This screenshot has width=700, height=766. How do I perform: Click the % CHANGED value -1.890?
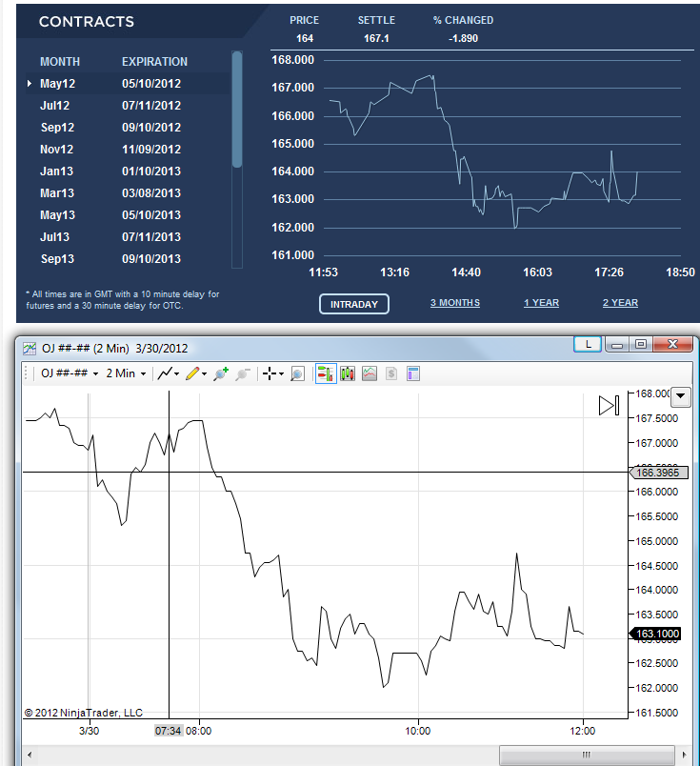pos(463,38)
